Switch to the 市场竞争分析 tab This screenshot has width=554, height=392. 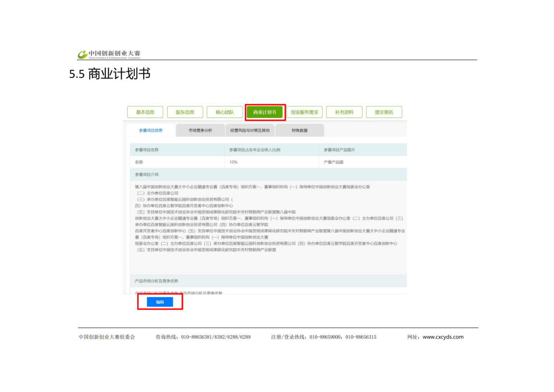[x=200, y=130]
